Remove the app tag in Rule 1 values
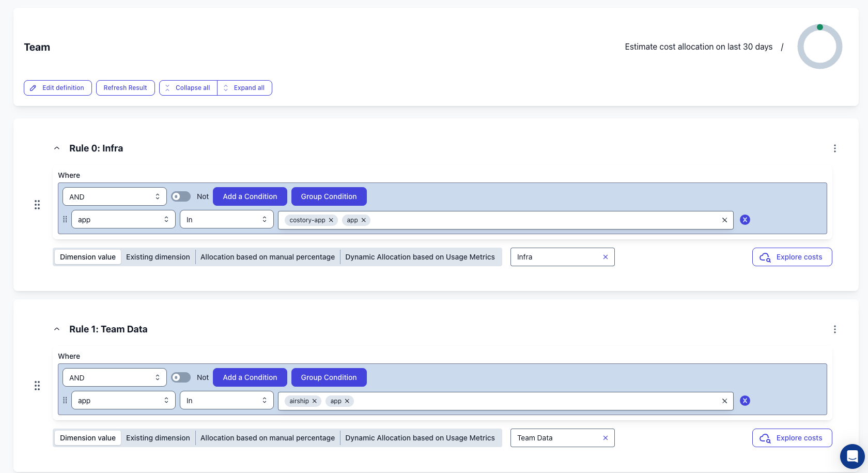Screen dimensions: 868x473 click(x=347, y=401)
